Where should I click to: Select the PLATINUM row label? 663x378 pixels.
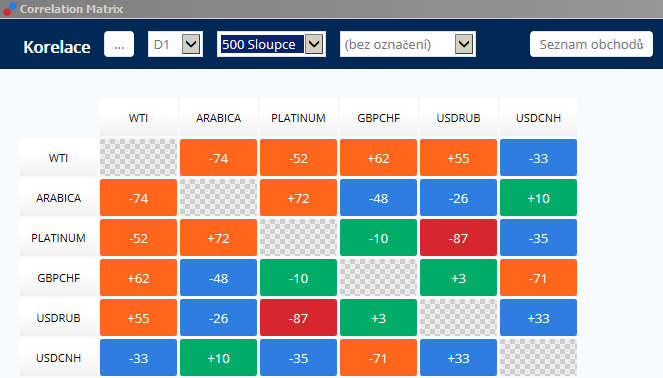58,238
